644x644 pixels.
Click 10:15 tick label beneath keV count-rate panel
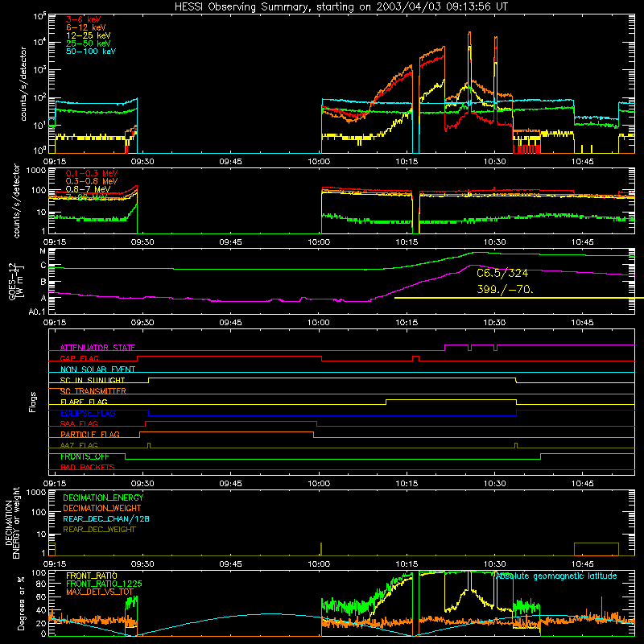click(407, 162)
